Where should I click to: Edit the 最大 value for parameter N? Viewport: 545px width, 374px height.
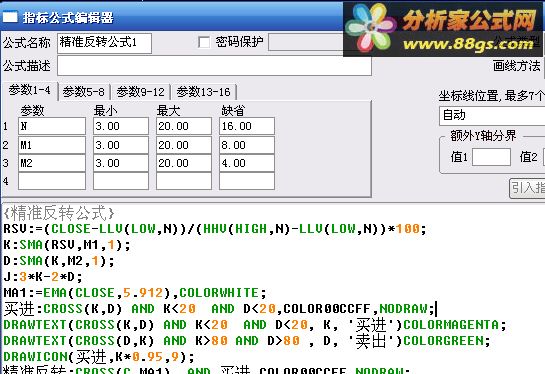184,126
